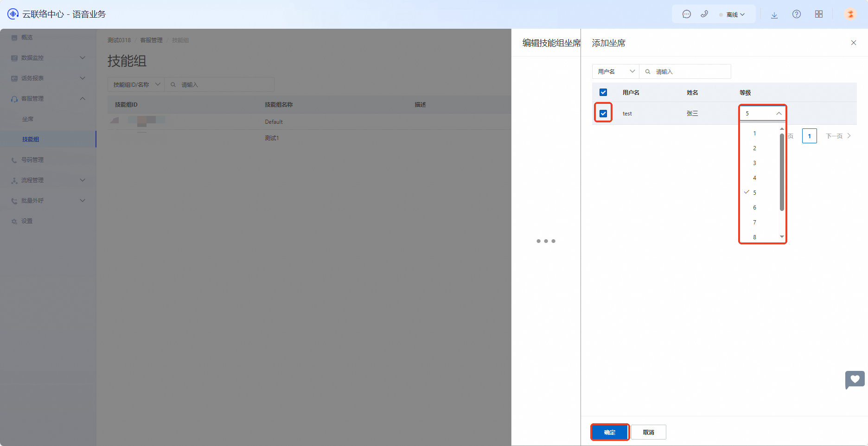The image size is (868, 446).
Task: Click the scroll up arrow in level list
Action: (782, 129)
